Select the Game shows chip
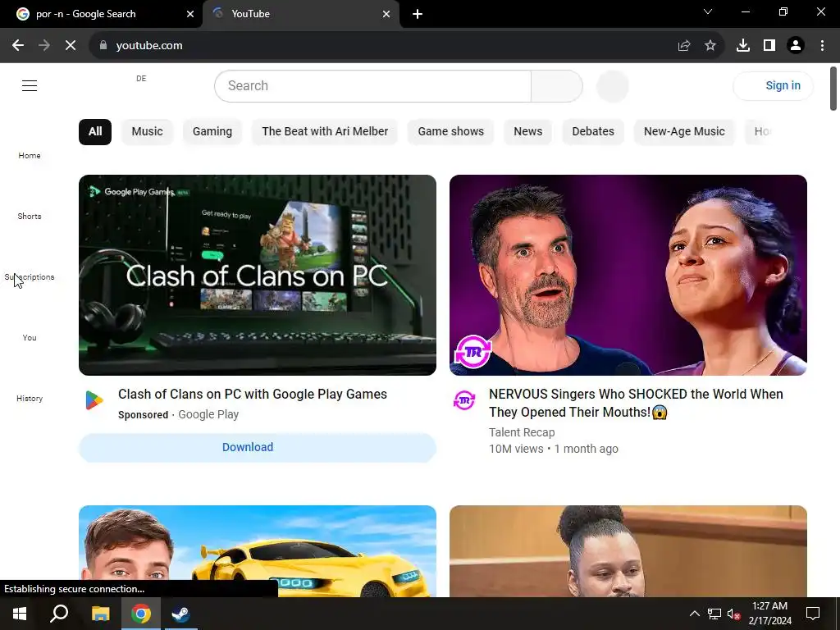 pos(450,132)
